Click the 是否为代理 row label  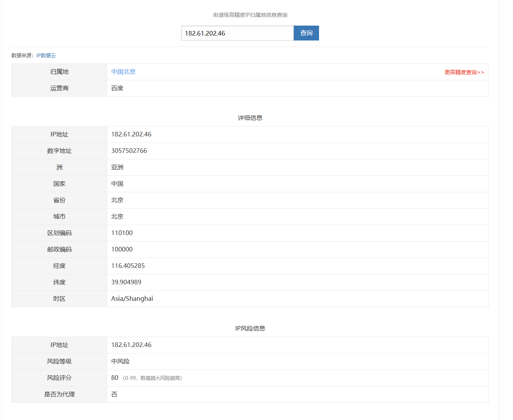click(59, 394)
